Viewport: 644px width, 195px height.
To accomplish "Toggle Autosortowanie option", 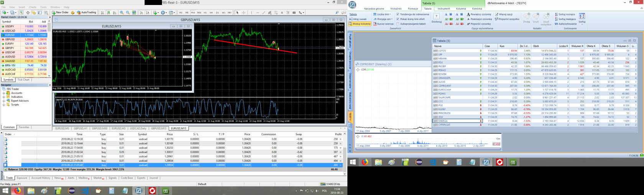I will pos(565,24).
